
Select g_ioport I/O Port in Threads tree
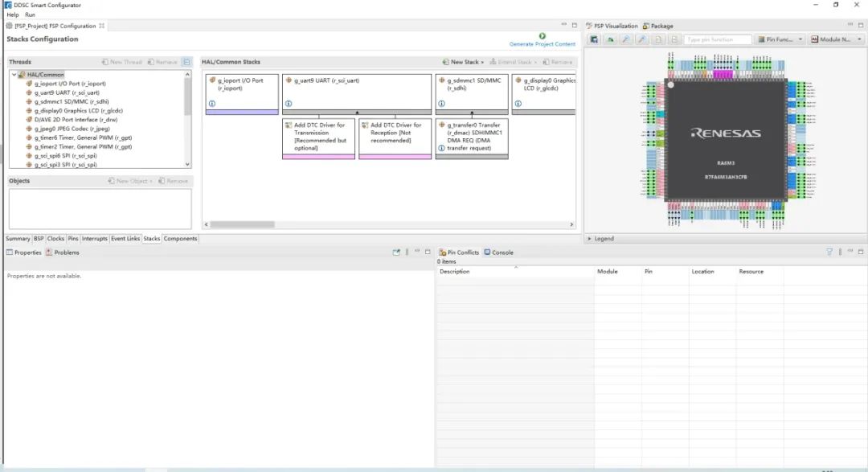(70, 84)
